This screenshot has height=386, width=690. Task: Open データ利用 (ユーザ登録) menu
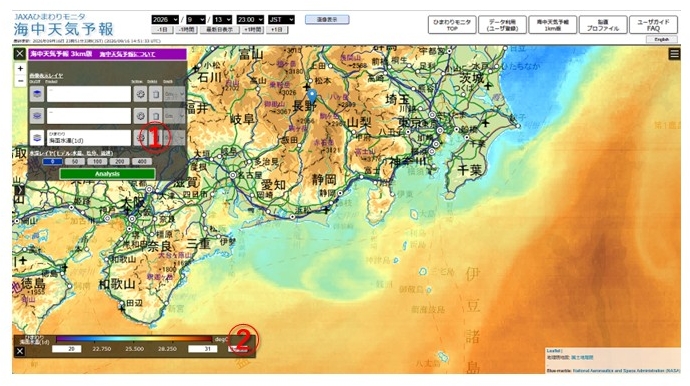click(x=502, y=25)
